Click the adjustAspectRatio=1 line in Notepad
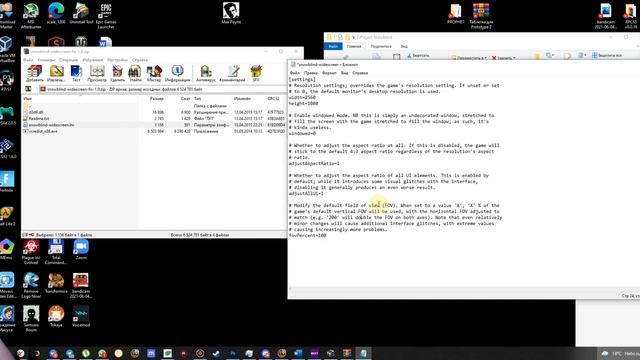This screenshot has width=640, height=360. [x=314, y=163]
